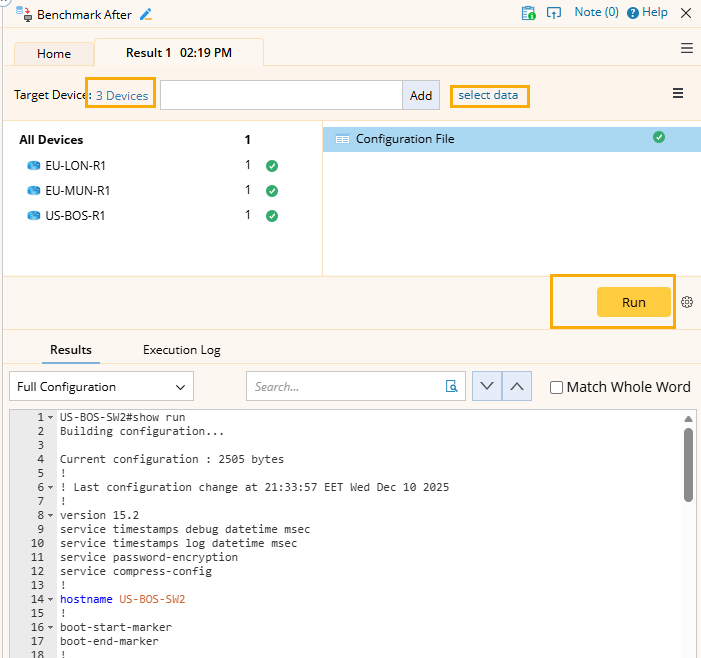Jump to next search match down arrow
This screenshot has height=658, width=701.
(486, 386)
